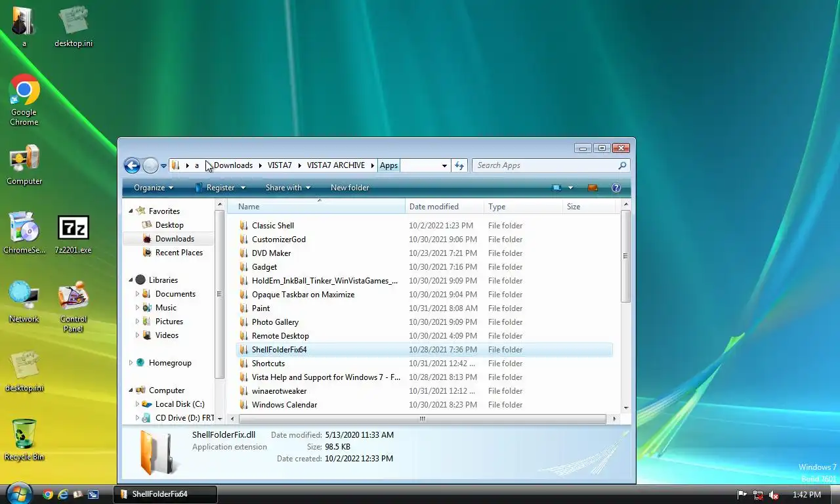The height and width of the screenshot is (504, 840).
Task: Sort by the Name column header
Action: [x=316, y=207]
